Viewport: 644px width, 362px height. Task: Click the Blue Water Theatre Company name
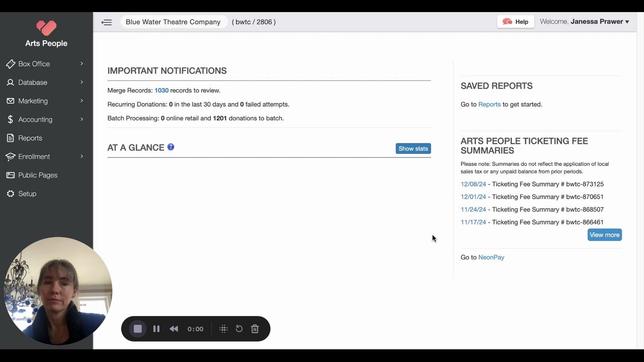173,22
